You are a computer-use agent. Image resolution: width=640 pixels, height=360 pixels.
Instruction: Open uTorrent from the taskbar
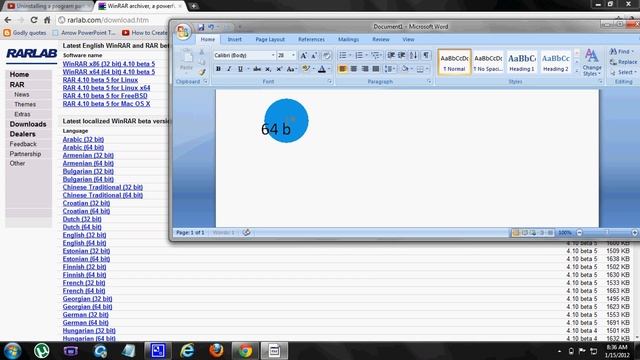pos(42,351)
